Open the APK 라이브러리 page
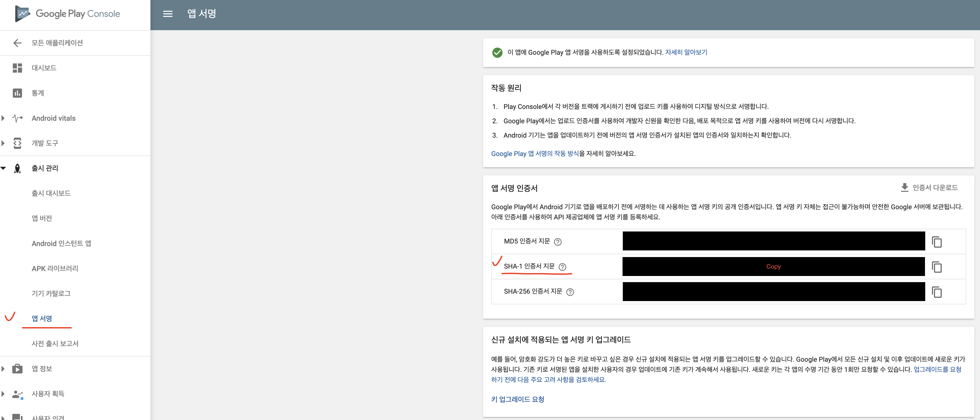 (55, 268)
